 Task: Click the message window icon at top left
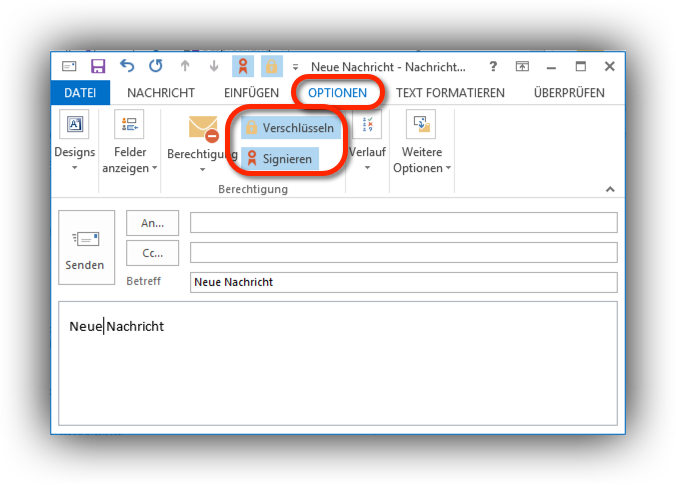click(x=69, y=66)
